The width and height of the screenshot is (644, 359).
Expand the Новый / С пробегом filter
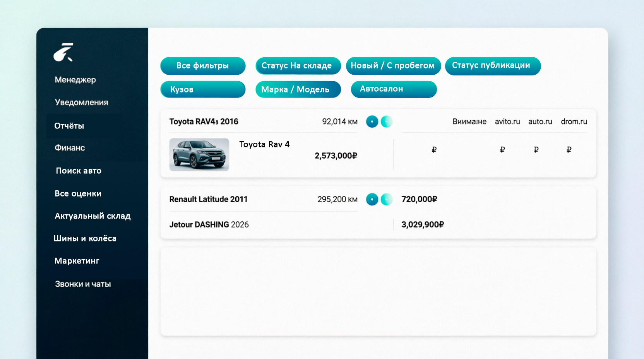click(393, 66)
